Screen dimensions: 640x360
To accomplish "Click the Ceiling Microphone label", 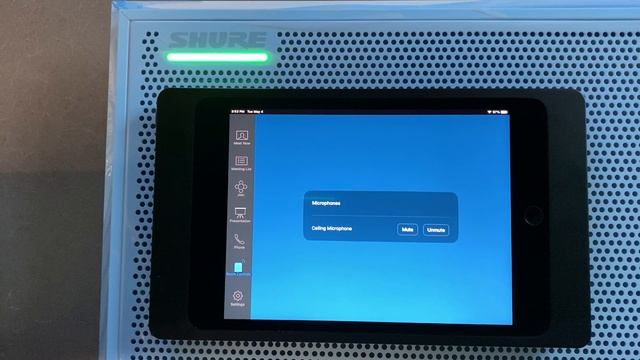I will point(331,229).
